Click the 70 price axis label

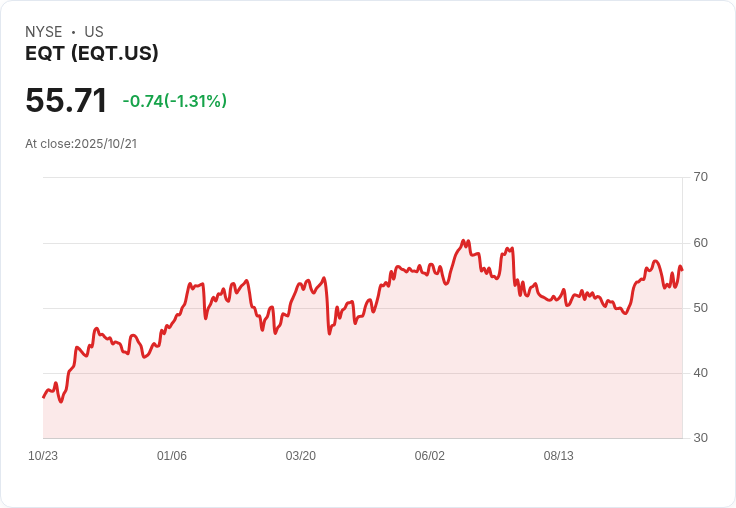700,177
